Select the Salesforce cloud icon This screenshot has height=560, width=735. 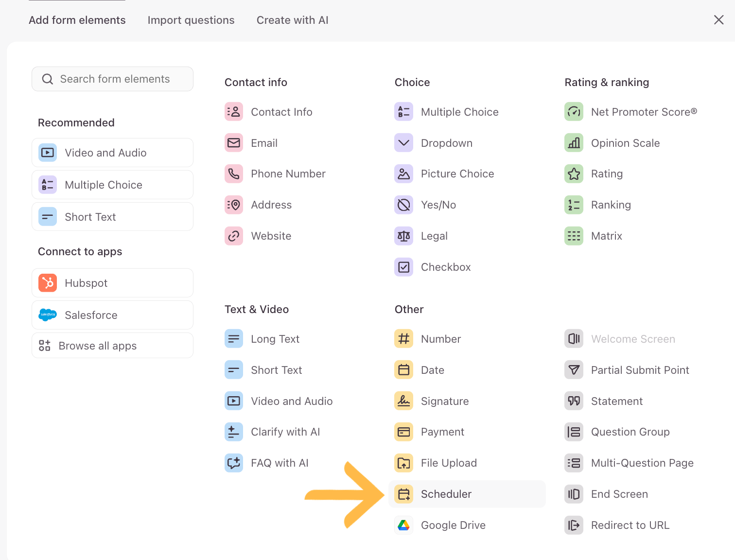coord(48,315)
